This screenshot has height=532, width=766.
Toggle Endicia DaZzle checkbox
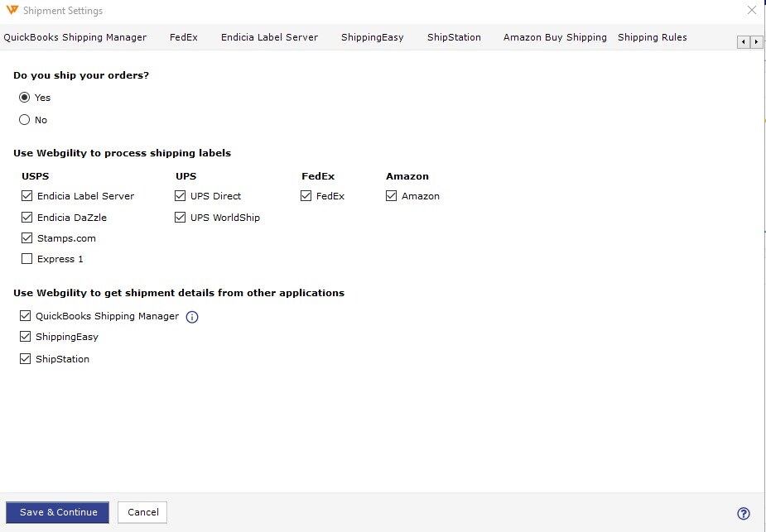[x=26, y=218]
